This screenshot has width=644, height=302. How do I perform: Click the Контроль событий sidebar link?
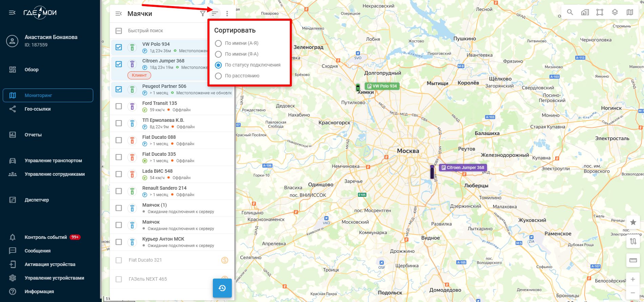(x=45, y=237)
